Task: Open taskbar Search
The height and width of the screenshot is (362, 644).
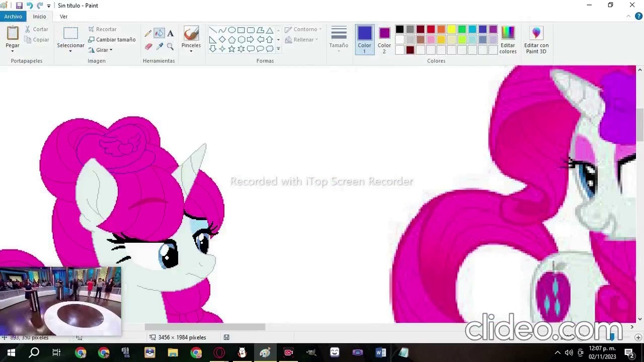Action: point(34,352)
